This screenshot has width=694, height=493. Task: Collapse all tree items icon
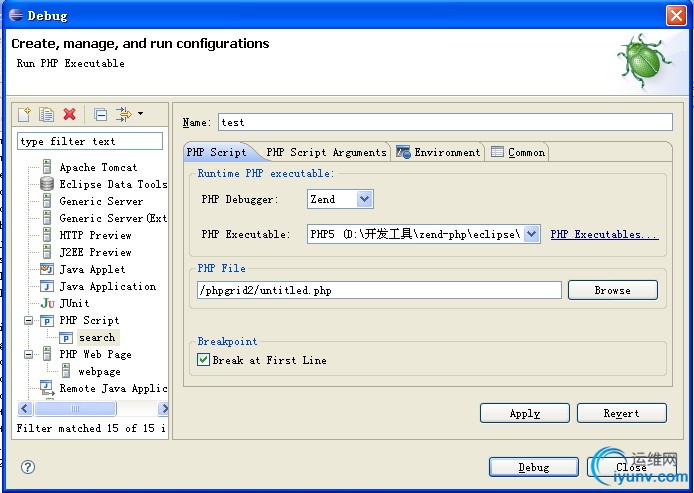tap(100, 114)
